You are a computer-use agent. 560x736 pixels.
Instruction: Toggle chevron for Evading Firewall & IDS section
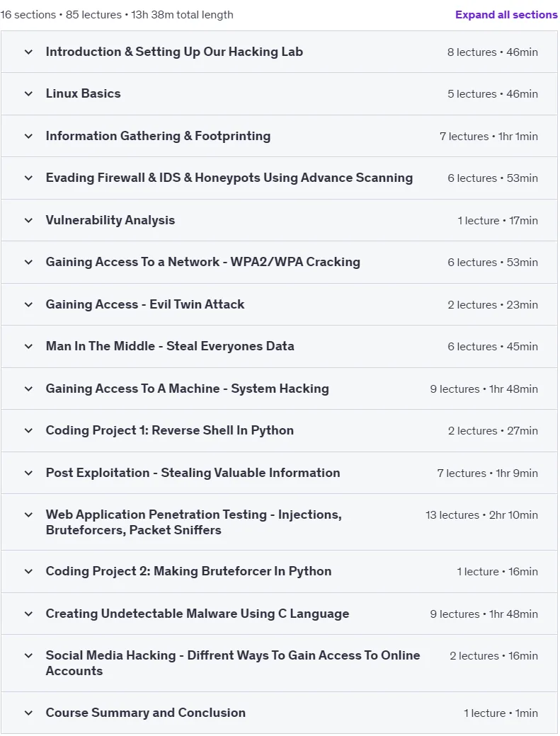(x=28, y=178)
